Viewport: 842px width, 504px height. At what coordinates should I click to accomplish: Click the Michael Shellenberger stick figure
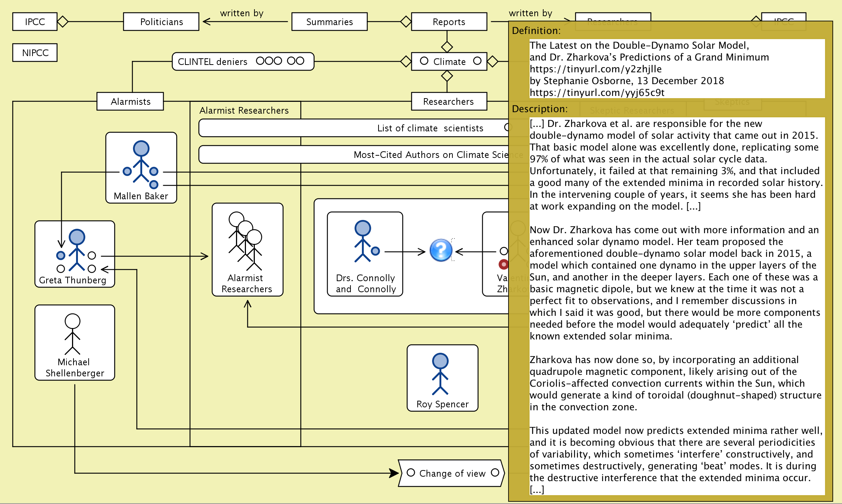(72, 334)
